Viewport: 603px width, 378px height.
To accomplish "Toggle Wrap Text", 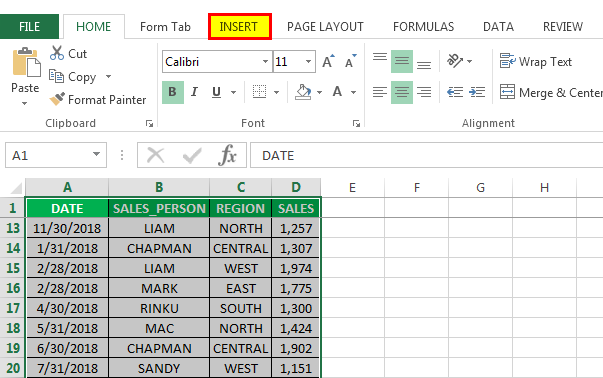I will (536, 62).
